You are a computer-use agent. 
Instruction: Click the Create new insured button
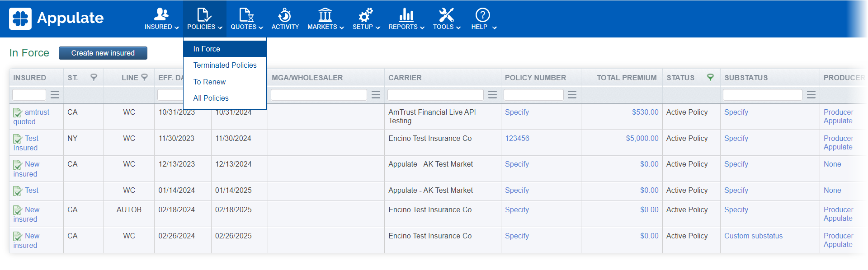tap(103, 53)
